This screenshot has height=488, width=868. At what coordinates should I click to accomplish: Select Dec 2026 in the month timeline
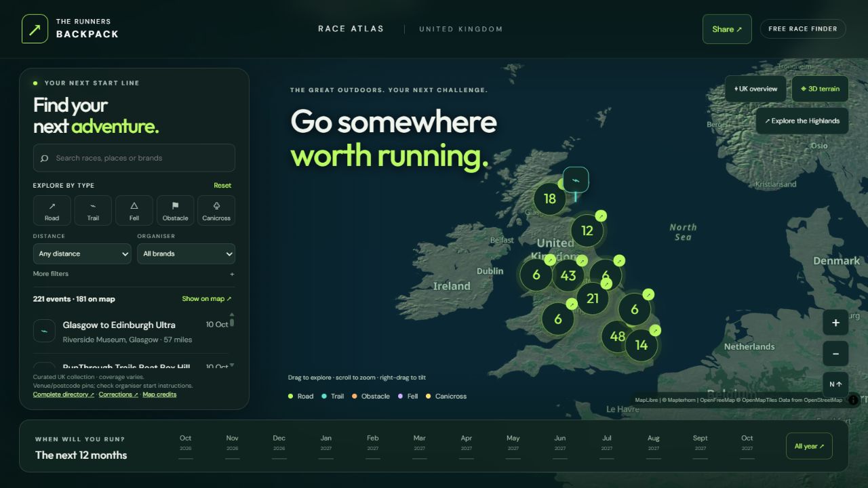tap(279, 445)
